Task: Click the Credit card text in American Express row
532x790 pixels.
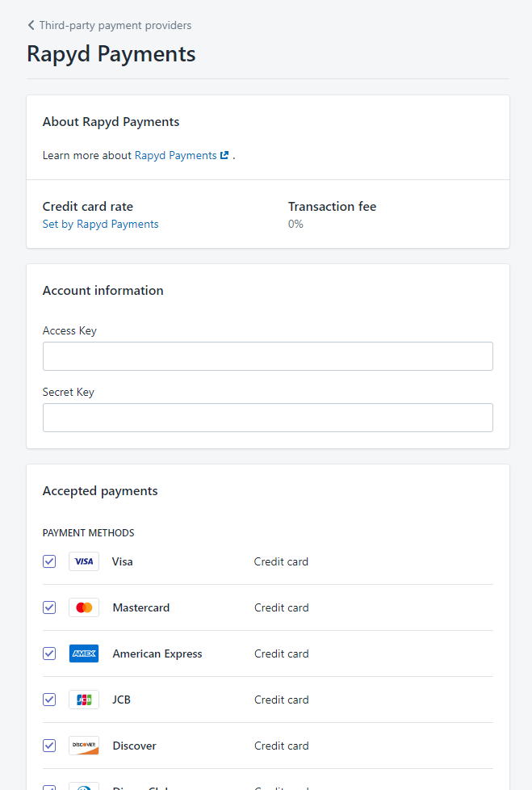Action: pos(282,654)
